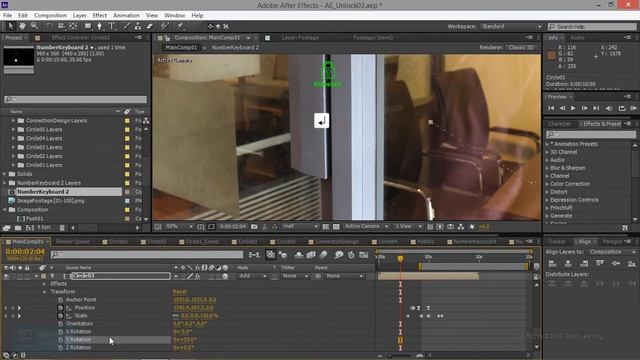Select the Brush tool
Image resolution: width=640 pixels, height=360 pixels.
point(127,26)
